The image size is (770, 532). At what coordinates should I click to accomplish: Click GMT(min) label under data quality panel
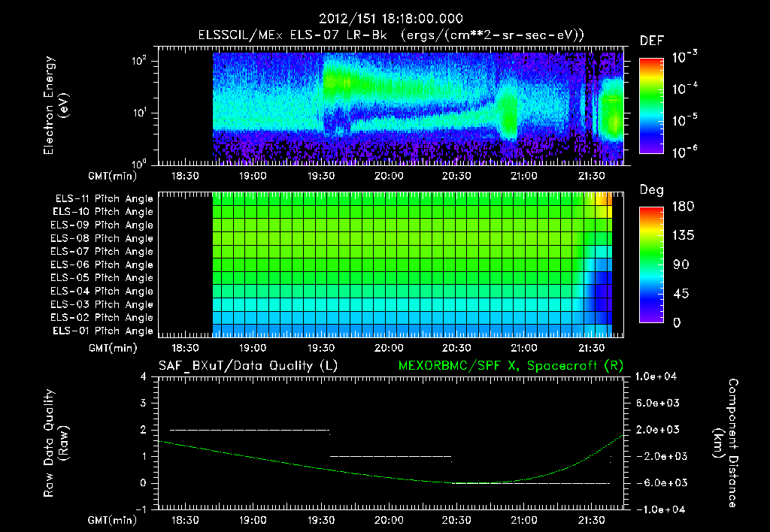point(113,520)
